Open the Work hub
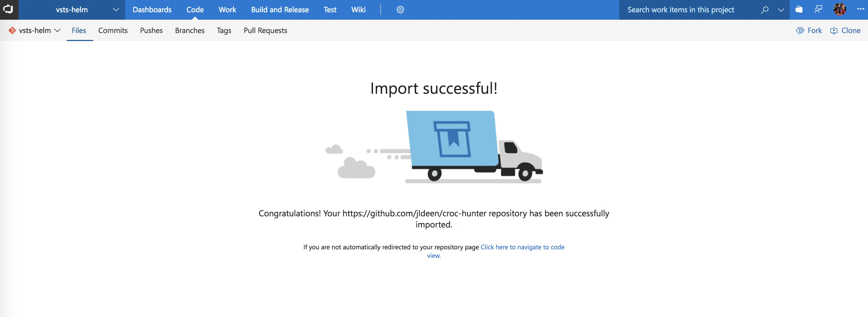868x317 pixels. click(x=227, y=9)
